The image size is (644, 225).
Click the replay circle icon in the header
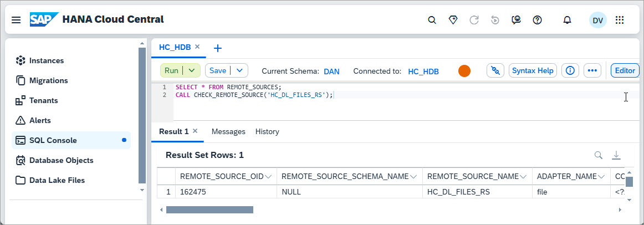(495, 20)
